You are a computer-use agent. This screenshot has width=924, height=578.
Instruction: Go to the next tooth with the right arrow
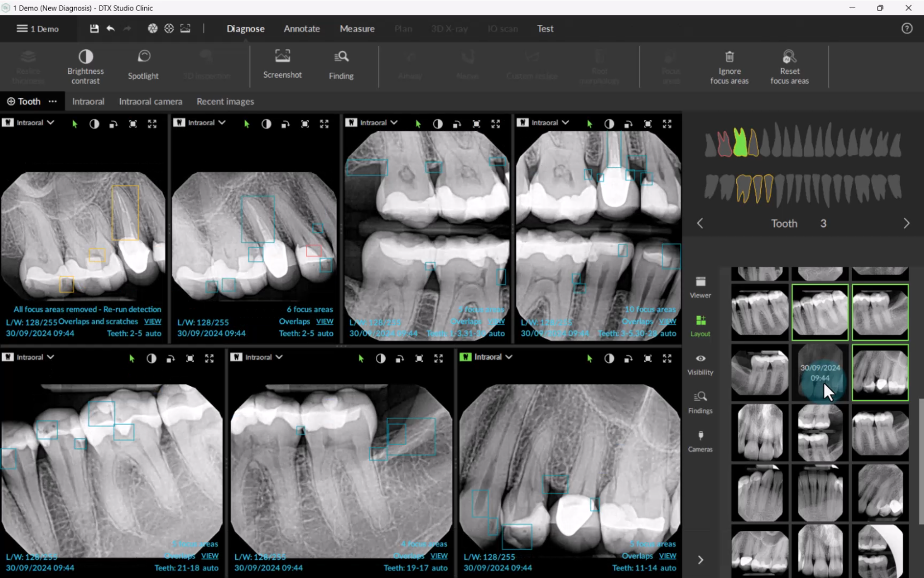[x=906, y=223]
